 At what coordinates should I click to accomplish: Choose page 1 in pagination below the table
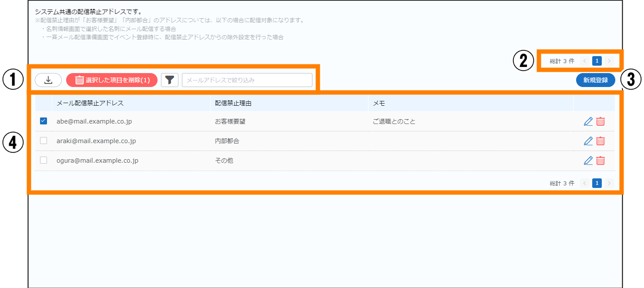click(x=597, y=183)
